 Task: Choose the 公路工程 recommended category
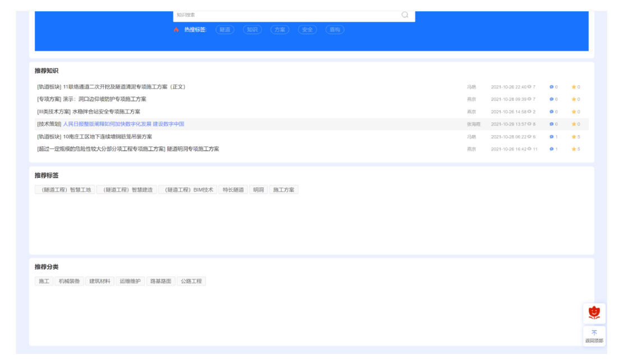coord(191,281)
